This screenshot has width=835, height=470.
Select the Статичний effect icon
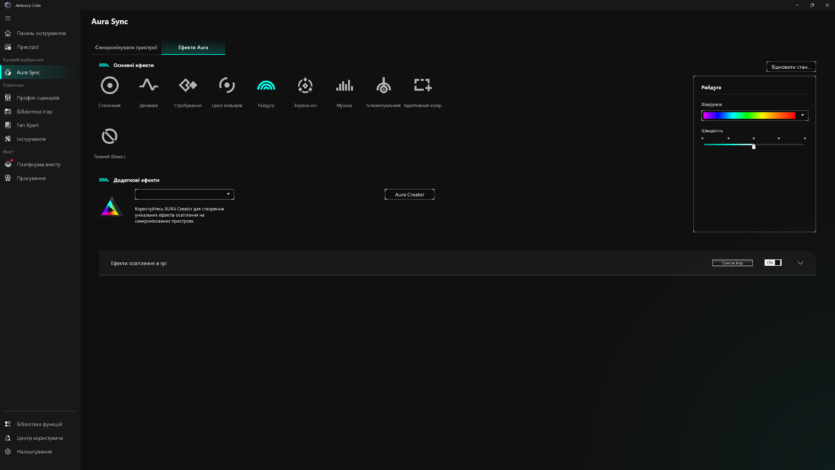(x=110, y=86)
